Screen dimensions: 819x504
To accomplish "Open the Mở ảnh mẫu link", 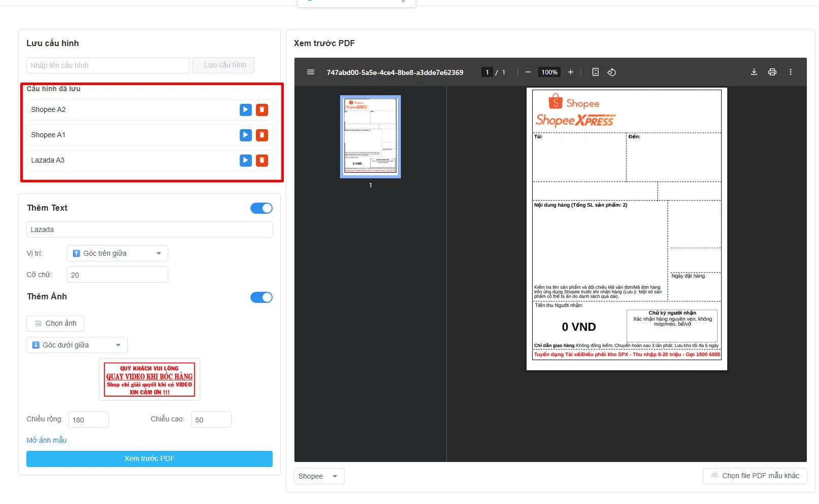I will 47,440.
